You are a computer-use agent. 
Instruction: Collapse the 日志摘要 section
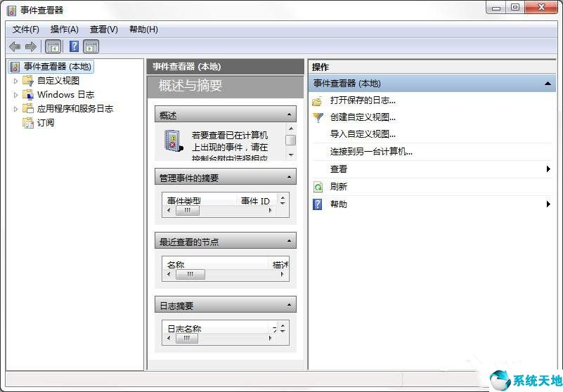tap(289, 305)
